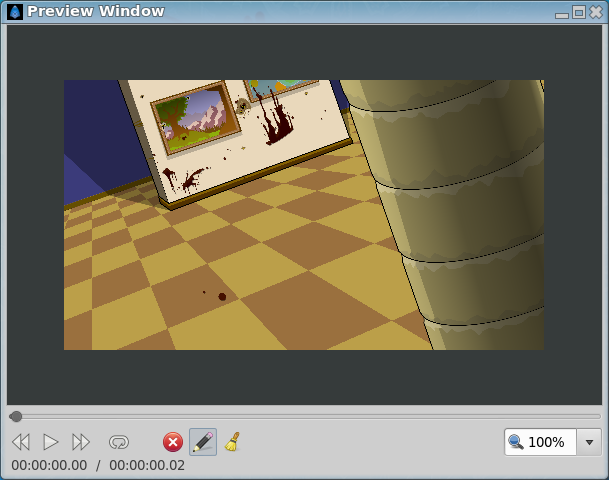Close the Preview Window
The image size is (609, 480).
coord(596,12)
